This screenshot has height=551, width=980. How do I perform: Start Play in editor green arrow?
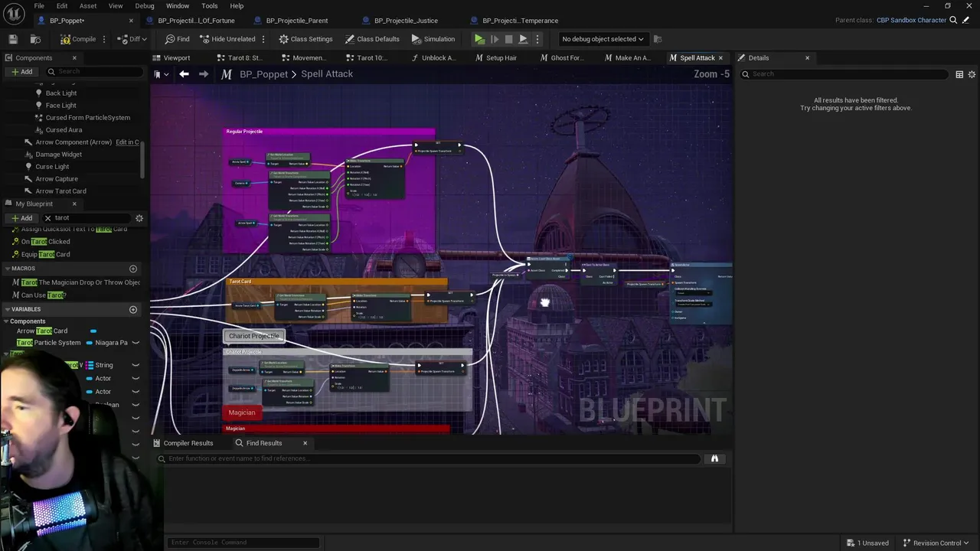[479, 39]
